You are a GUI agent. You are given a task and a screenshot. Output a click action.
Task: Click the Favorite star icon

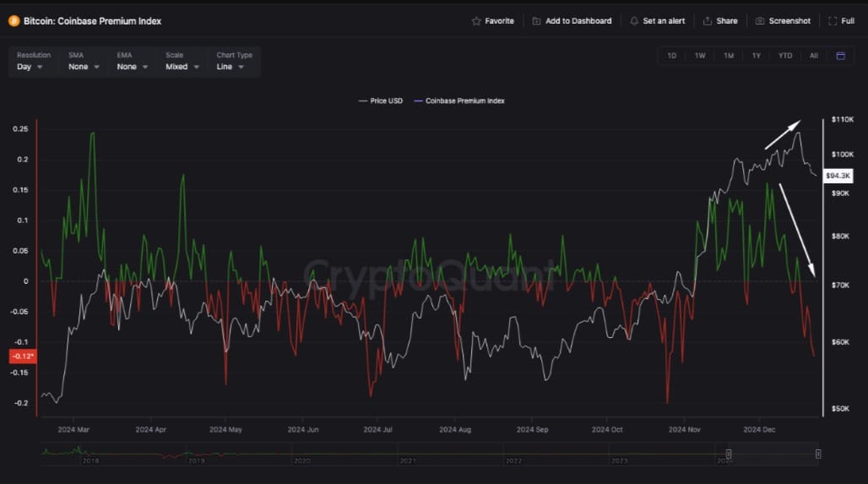coord(476,21)
